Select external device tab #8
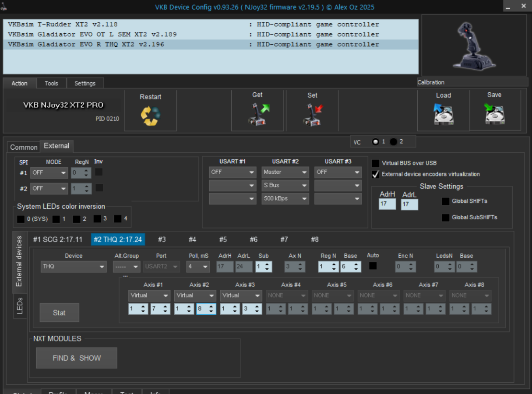The image size is (532, 394). 315,239
